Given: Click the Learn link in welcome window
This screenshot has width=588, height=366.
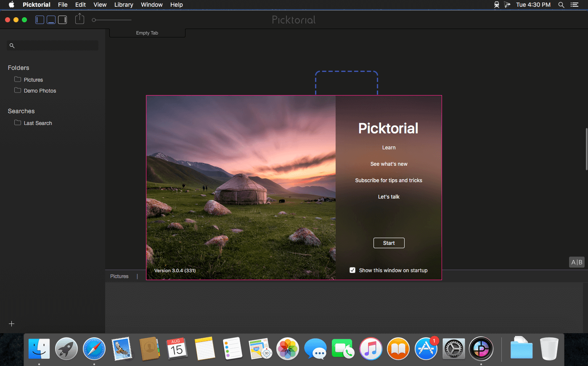Looking at the screenshot, I should (x=389, y=148).
